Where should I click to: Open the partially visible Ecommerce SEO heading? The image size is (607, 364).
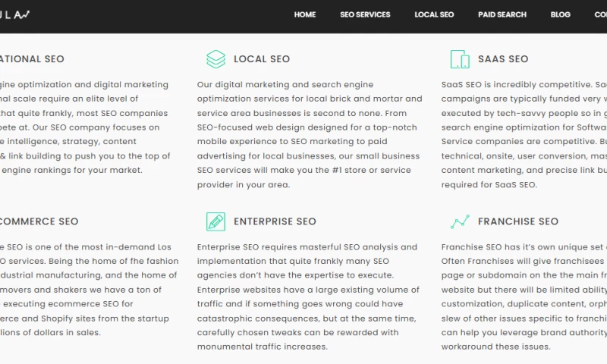coord(39,221)
